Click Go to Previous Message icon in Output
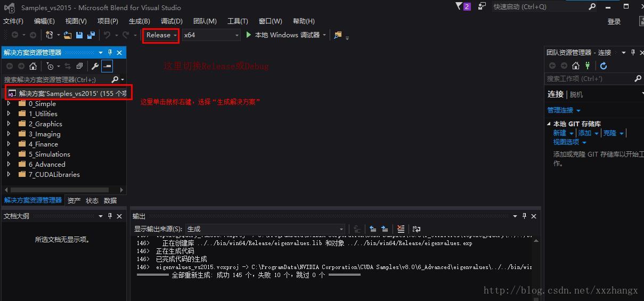The height and width of the screenshot is (301, 644). coord(373,229)
